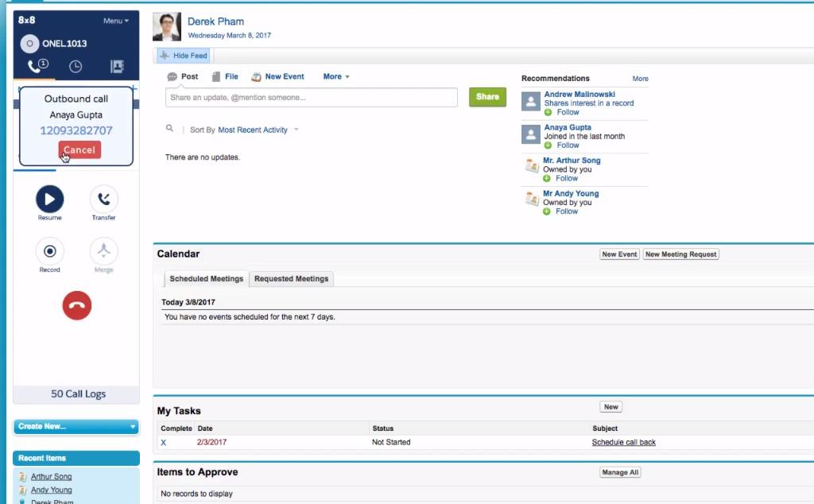Open Sort By Most Recent Activity dropdown
The height and width of the screenshot is (504, 814).
(x=258, y=130)
